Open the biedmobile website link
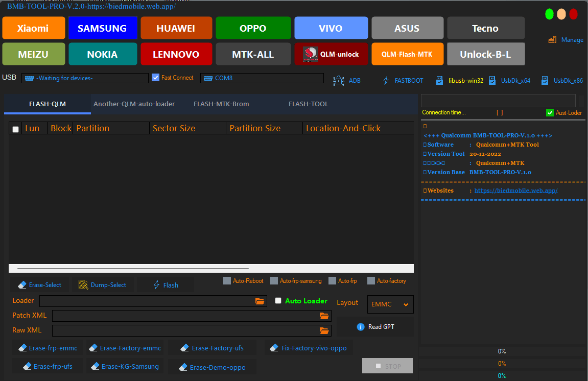 click(x=515, y=190)
